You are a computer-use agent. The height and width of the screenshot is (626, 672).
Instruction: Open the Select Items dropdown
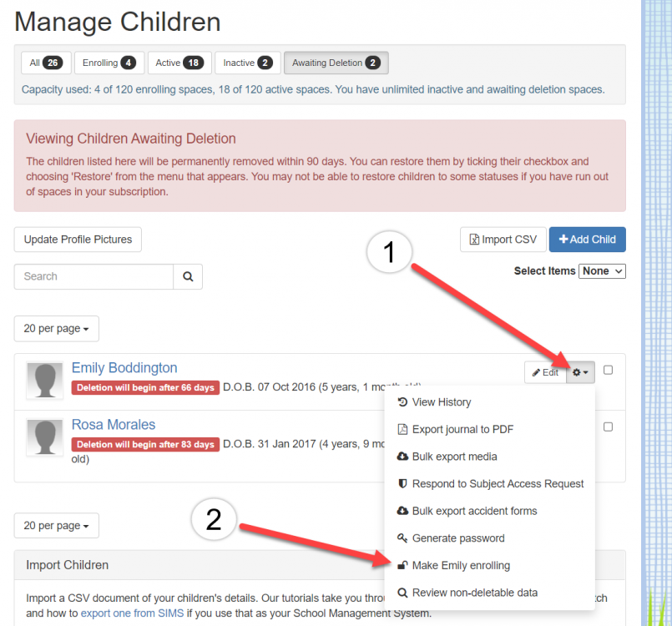[602, 271]
